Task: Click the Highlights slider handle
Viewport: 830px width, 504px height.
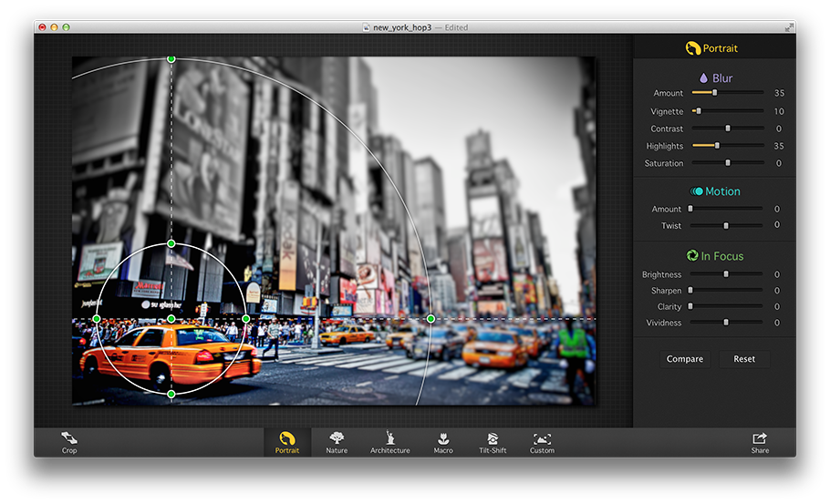Action: pos(717,146)
